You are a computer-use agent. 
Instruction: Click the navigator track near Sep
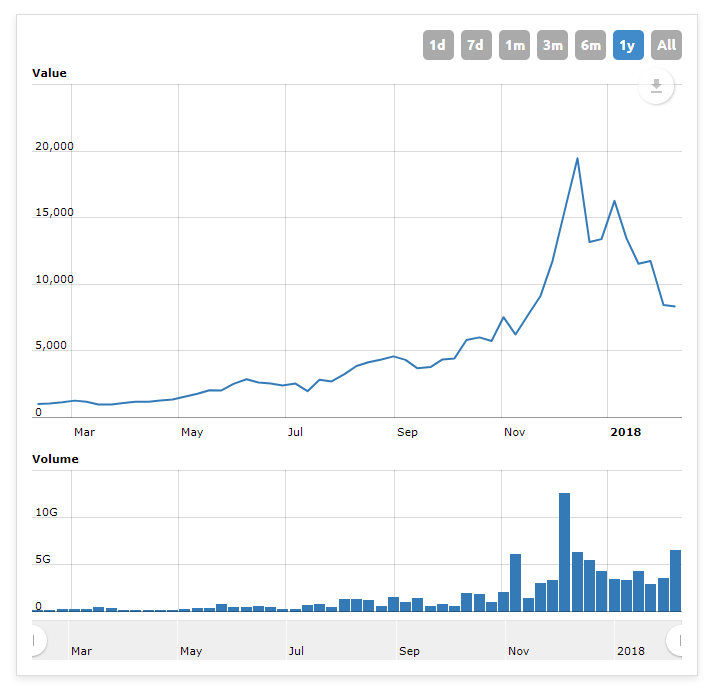(409, 641)
